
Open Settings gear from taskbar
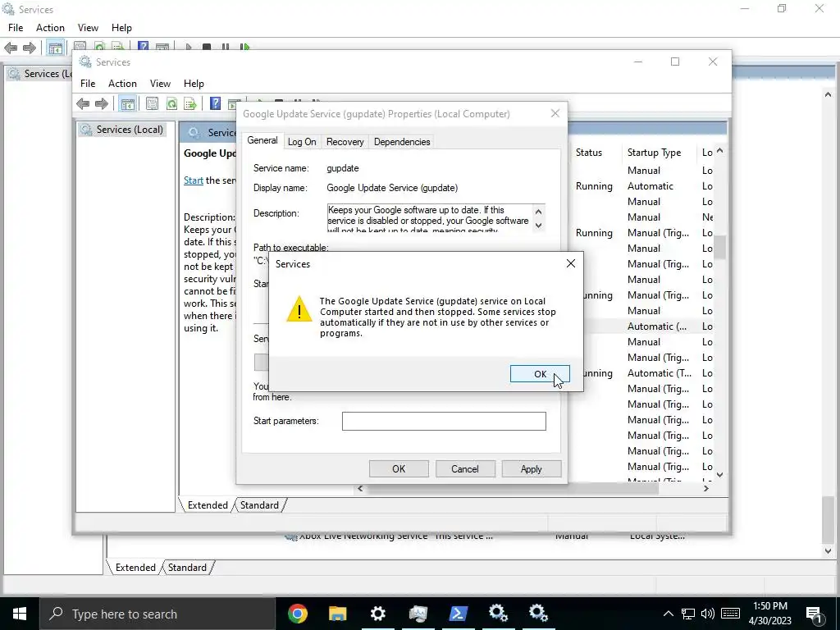pyautogui.click(x=377, y=614)
